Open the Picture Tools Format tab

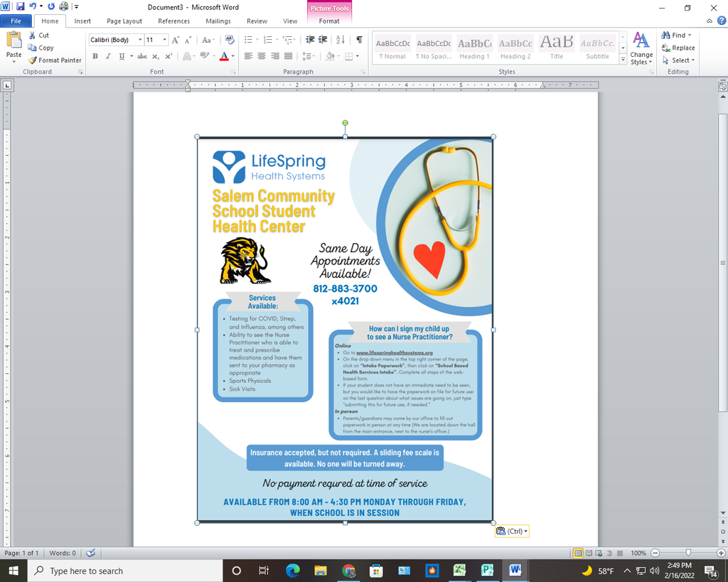pyautogui.click(x=329, y=21)
